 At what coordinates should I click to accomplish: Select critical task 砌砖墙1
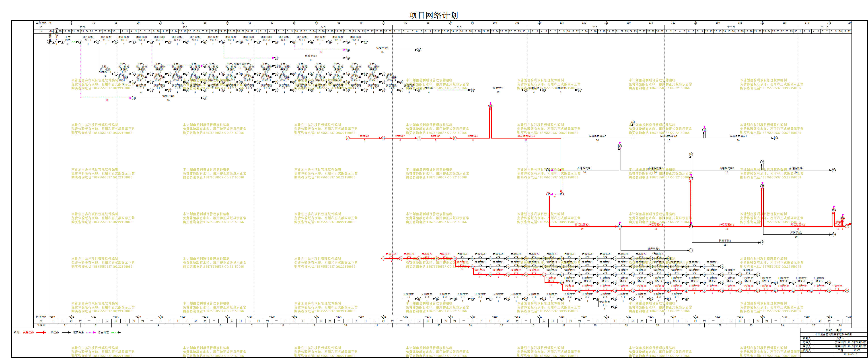(x=364, y=136)
